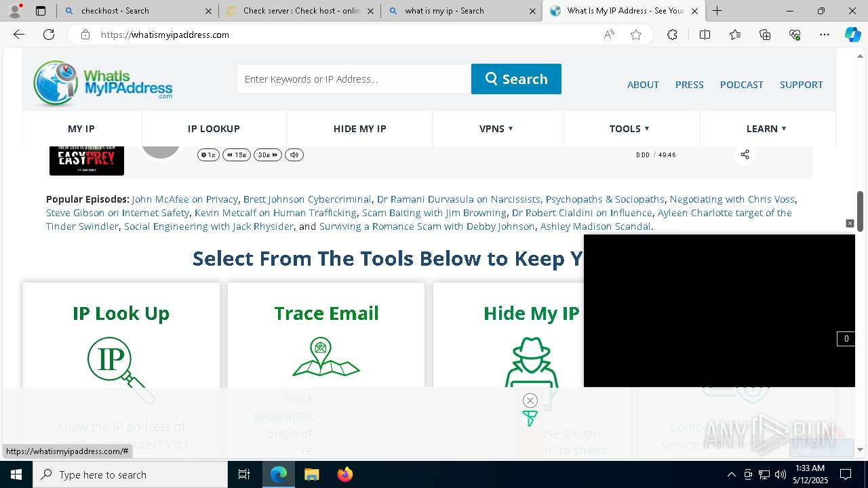Click page vertical scrollbar thumb

[x=861, y=211]
